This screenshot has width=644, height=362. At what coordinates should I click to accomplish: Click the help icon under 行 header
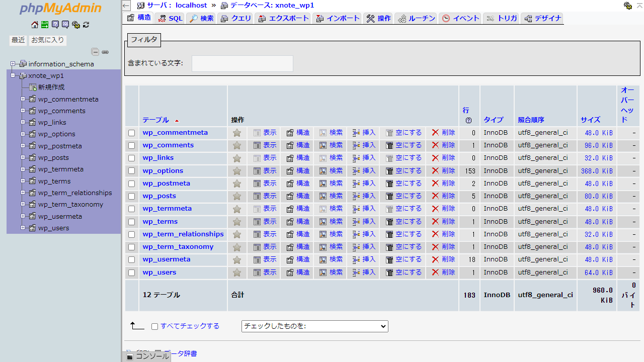468,121
